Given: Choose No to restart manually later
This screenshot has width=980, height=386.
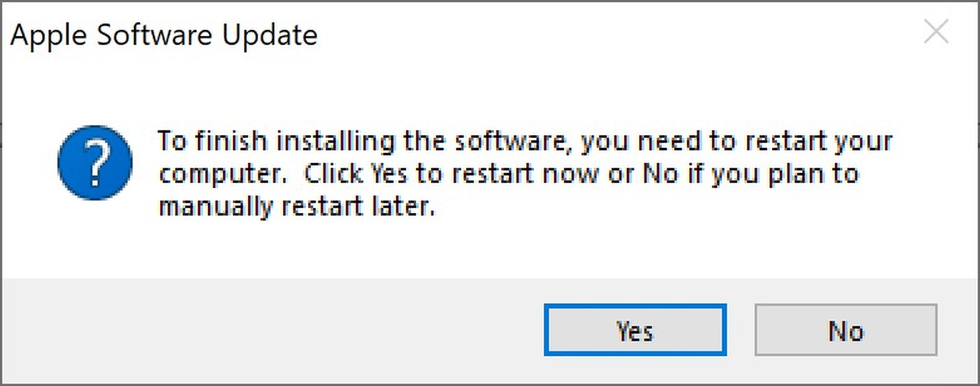Looking at the screenshot, I should pos(846,330).
